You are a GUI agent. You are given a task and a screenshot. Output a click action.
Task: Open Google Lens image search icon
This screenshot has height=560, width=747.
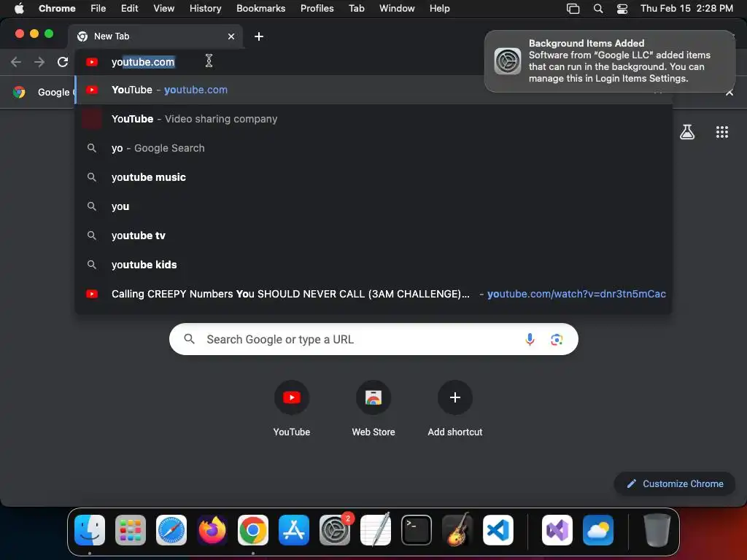(x=557, y=340)
